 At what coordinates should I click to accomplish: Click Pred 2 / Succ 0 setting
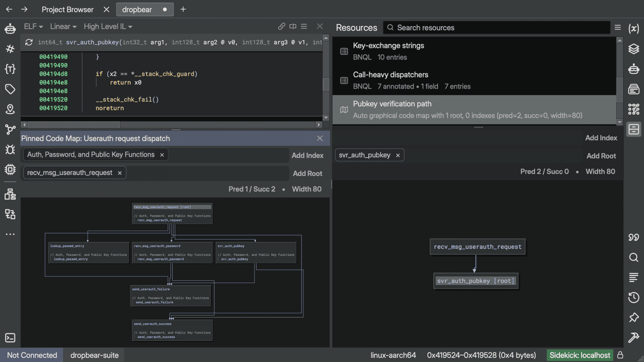click(544, 171)
